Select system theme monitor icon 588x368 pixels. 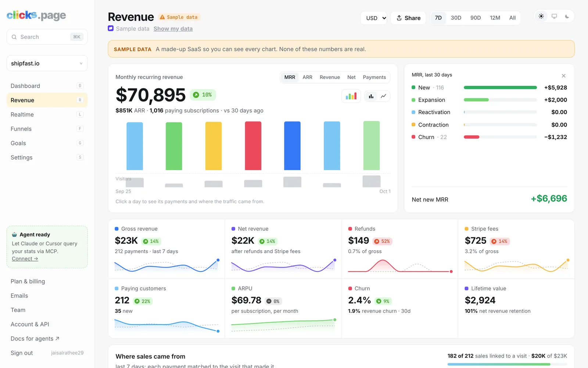tap(554, 16)
